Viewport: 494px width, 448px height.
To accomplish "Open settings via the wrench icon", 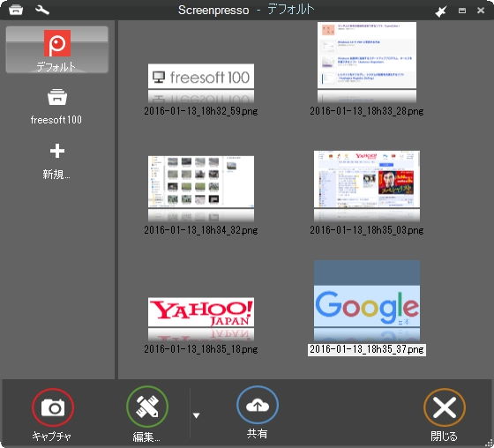I will (42, 10).
